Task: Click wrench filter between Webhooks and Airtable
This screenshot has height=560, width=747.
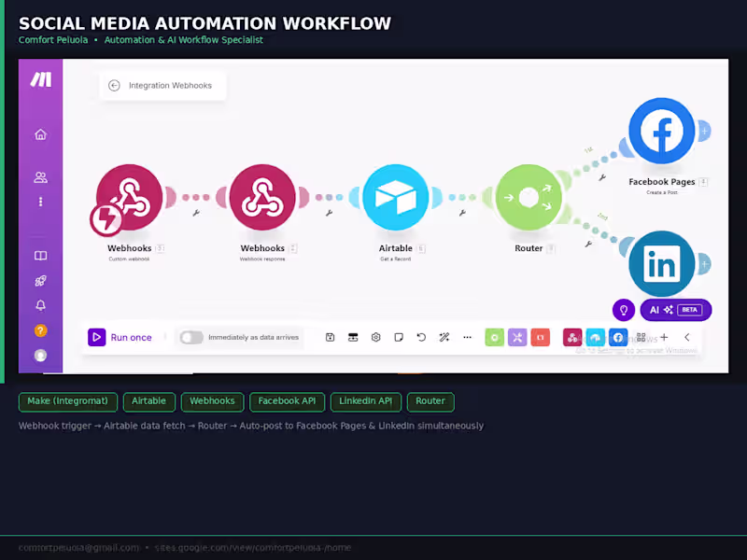Action: (x=329, y=213)
